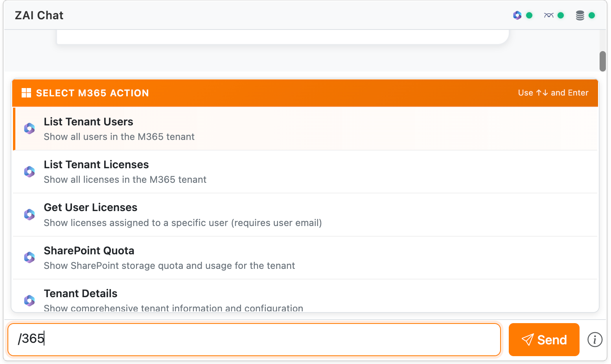This screenshot has width=611, height=364.
Task: Click the SELECT M365 ACTION heading
Action: pyautogui.click(x=92, y=93)
